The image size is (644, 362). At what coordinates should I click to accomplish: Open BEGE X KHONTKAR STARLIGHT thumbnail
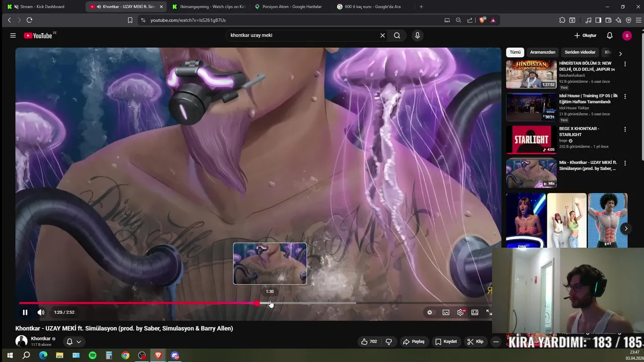pyautogui.click(x=531, y=139)
